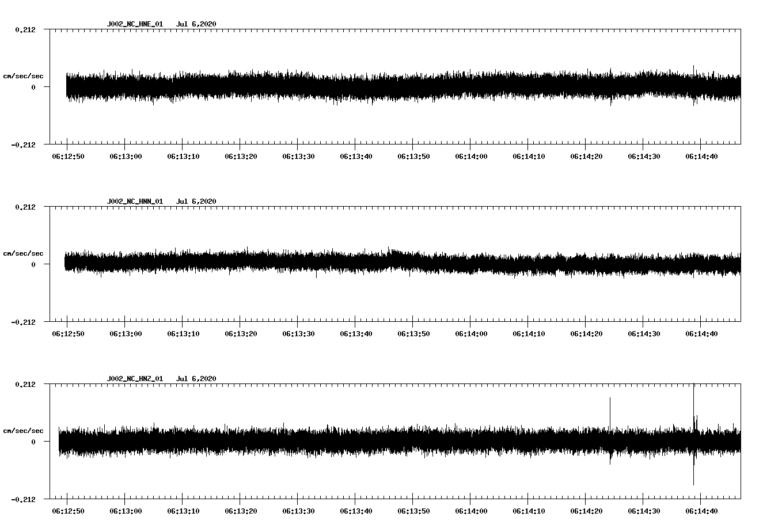Click the 0.212 upper limit of HNN plot
This screenshot has width=782, height=532.
[25, 207]
